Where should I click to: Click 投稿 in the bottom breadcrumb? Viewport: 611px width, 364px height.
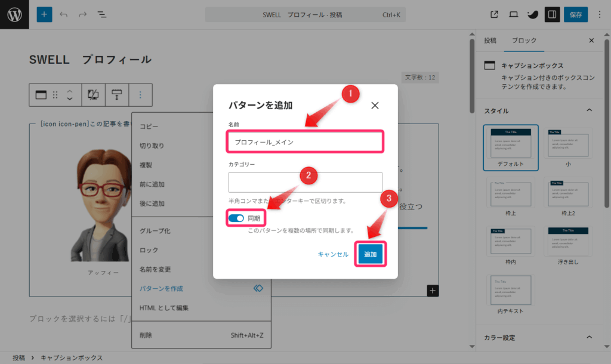(18, 358)
